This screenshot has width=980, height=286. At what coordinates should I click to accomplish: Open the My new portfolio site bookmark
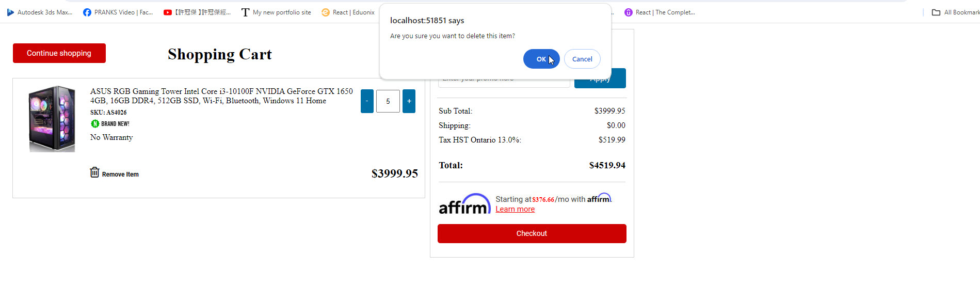pyautogui.click(x=276, y=12)
